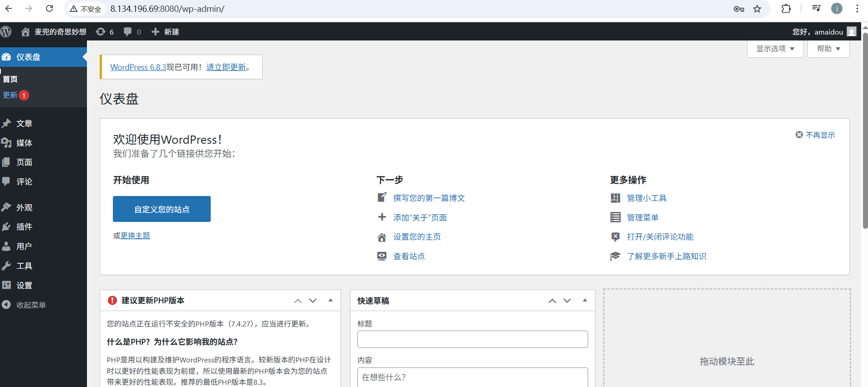Click the 添加"关于"页面 link
868x387 pixels.
point(420,217)
